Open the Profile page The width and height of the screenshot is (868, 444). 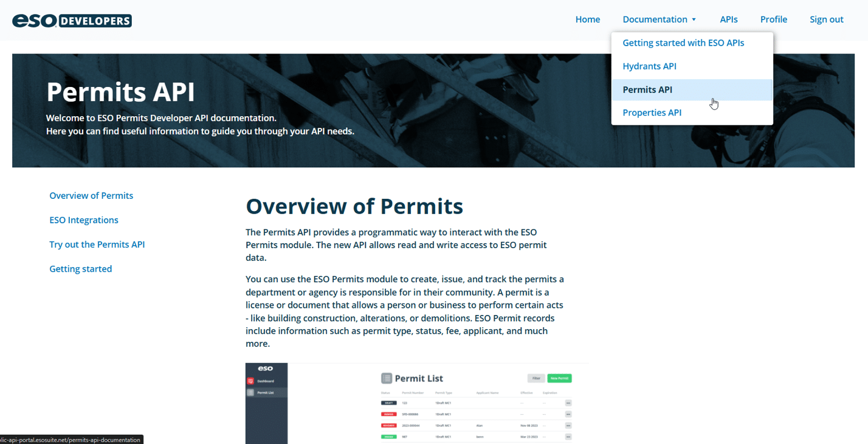773,19
